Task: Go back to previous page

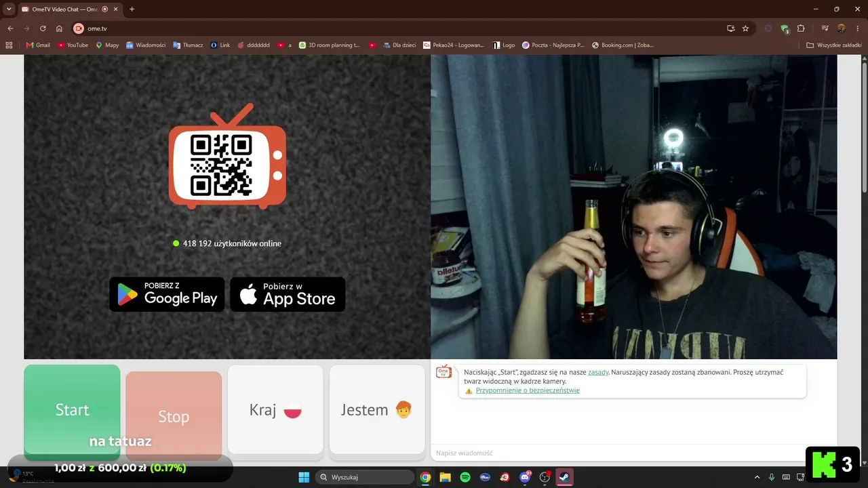Action: pos(10,28)
